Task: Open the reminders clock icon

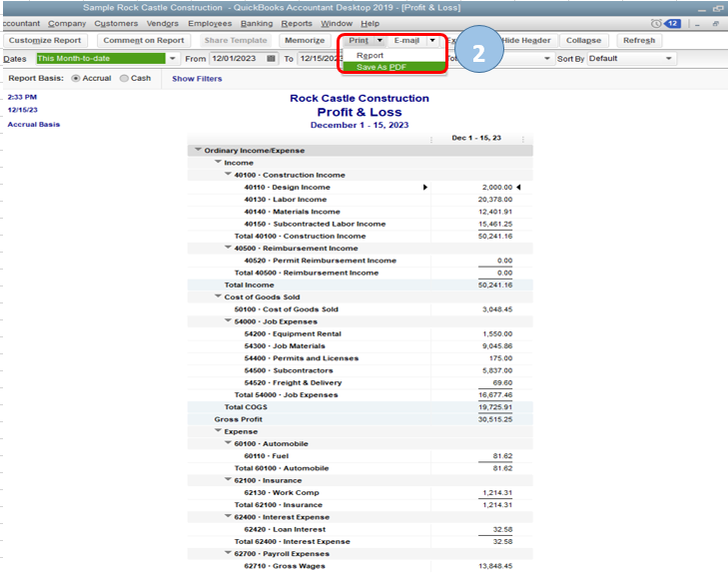Action: [x=655, y=23]
